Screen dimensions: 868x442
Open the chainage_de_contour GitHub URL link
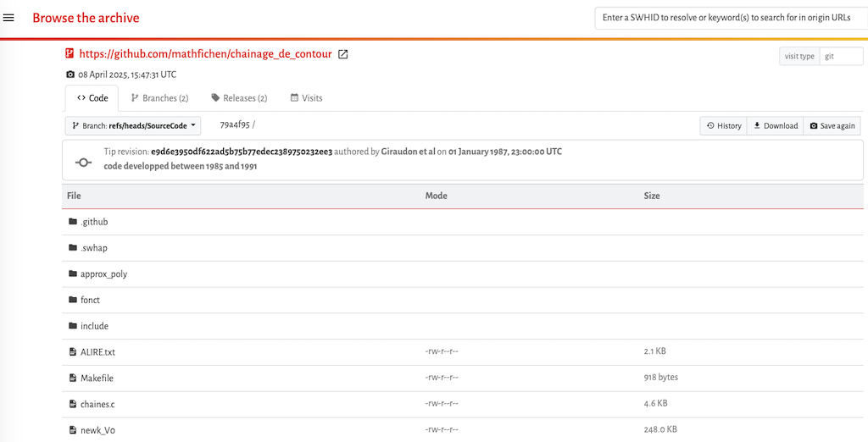pos(205,54)
